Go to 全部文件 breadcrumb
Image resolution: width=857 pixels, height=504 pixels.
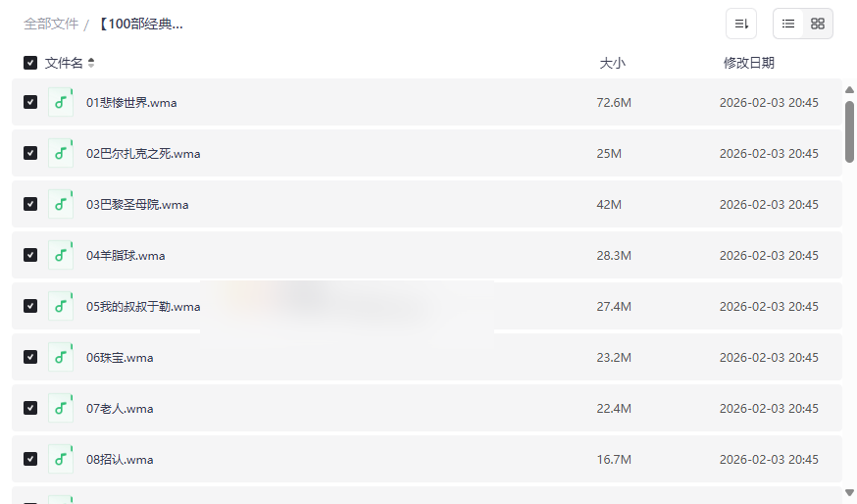(51, 25)
